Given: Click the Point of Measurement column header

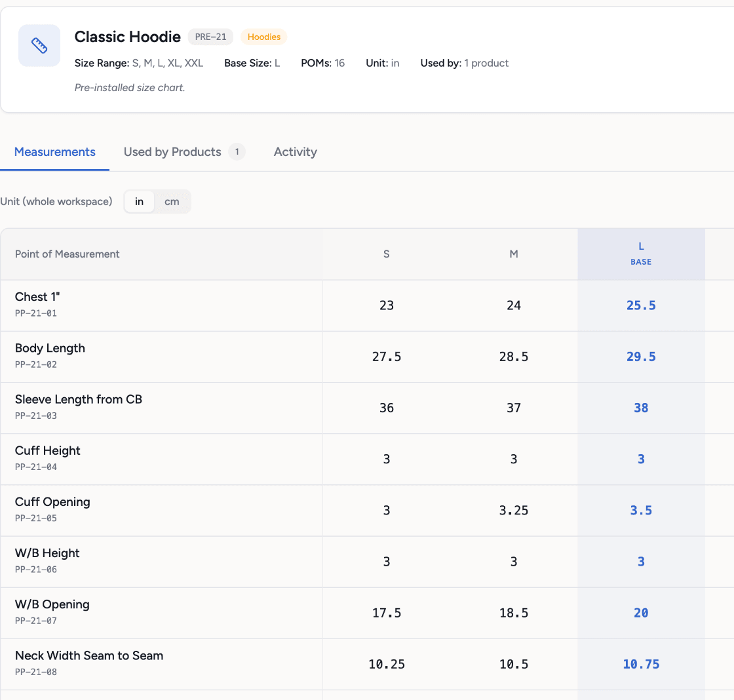Looking at the screenshot, I should (67, 254).
